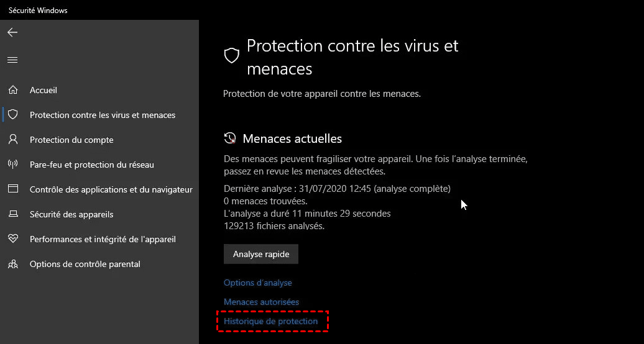Click the parental controls family icon

click(x=12, y=264)
